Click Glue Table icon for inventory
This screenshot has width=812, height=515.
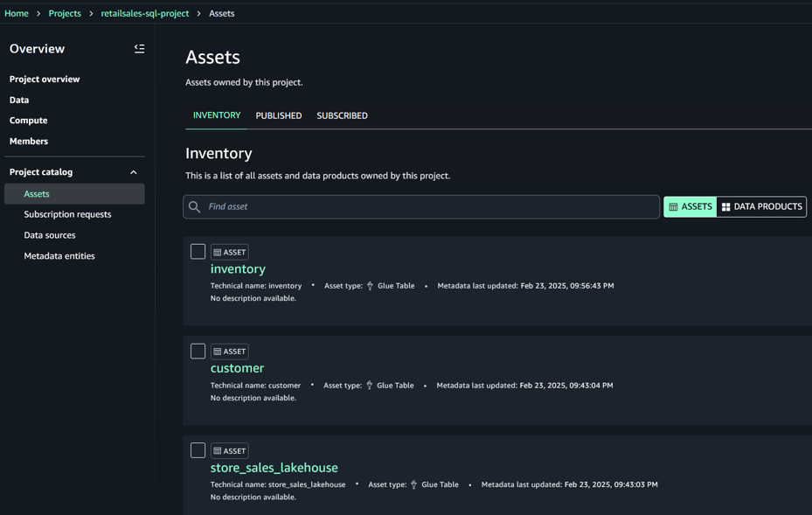(x=370, y=286)
